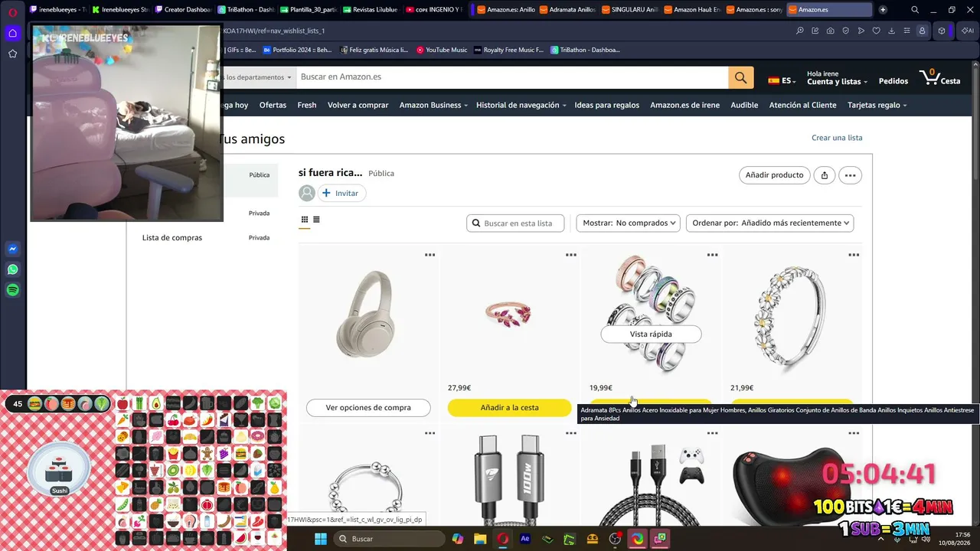Switch to the Adramata Anillos tab
Screen dimensions: 980x551
pyautogui.click(x=567, y=10)
